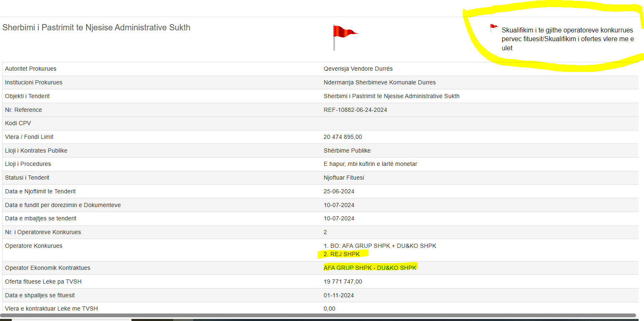Click the Kodi CPV row label
The height and width of the screenshot is (321, 644).
click(18, 123)
